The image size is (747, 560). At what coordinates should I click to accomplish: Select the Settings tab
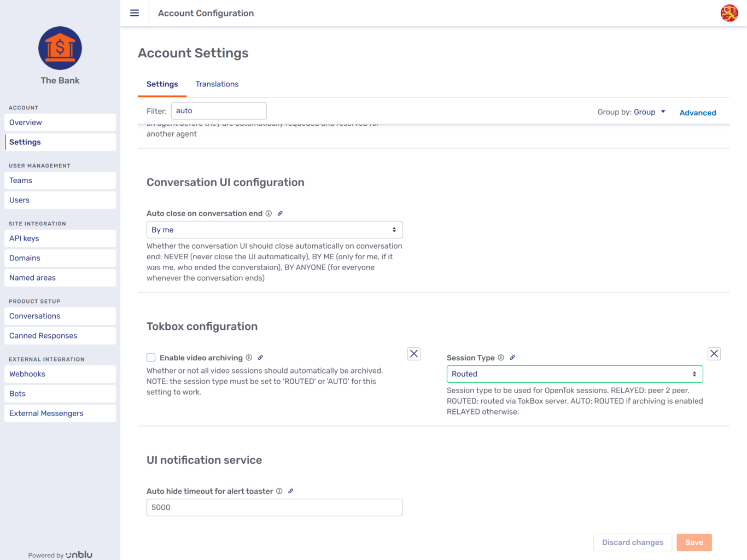coord(162,84)
